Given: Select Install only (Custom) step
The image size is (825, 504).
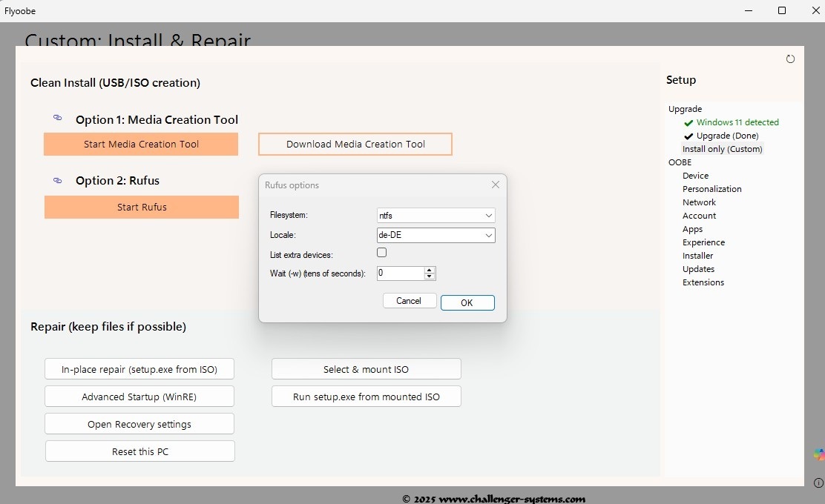Looking at the screenshot, I should [x=722, y=149].
